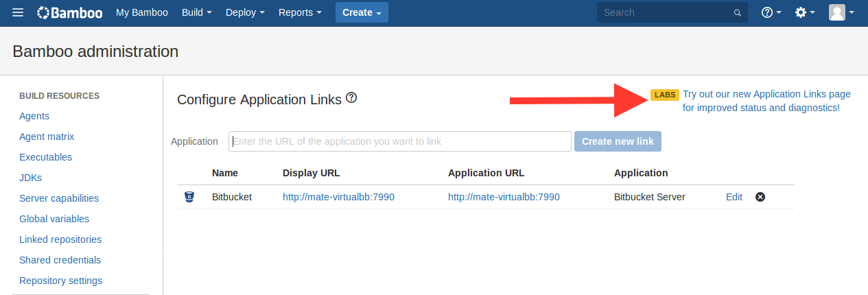Open the Bitbucket Display URL link
The height and width of the screenshot is (295, 868).
tap(338, 197)
